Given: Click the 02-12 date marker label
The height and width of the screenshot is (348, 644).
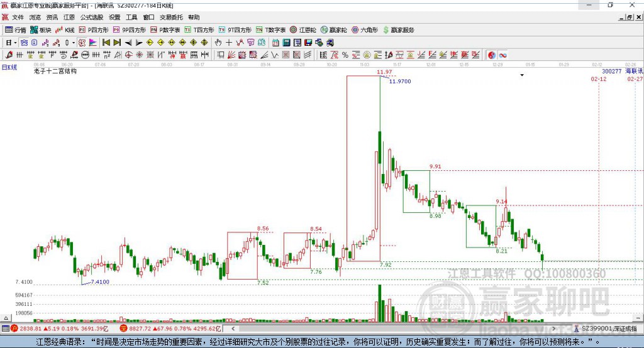Looking at the screenshot, I should coord(599,79).
